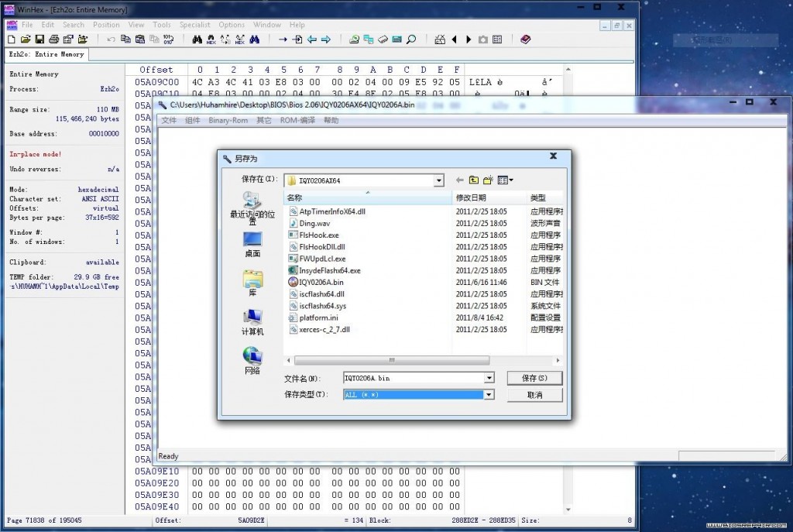Click WinHex black left triangle icon

[x=454, y=39]
